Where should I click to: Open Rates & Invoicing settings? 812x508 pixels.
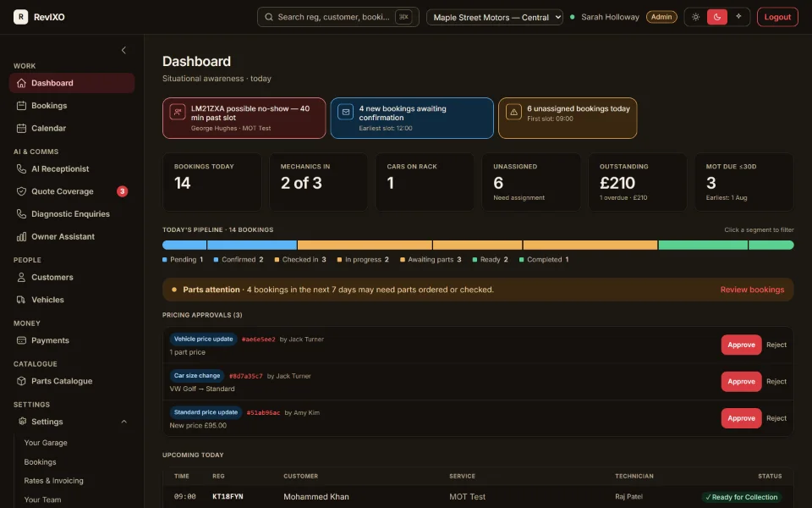pos(53,481)
